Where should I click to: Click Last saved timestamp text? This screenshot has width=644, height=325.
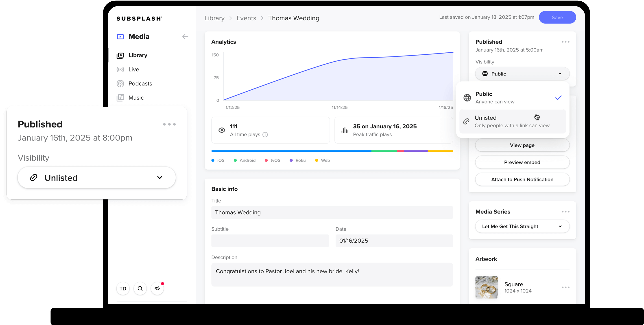tap(487, 17)
